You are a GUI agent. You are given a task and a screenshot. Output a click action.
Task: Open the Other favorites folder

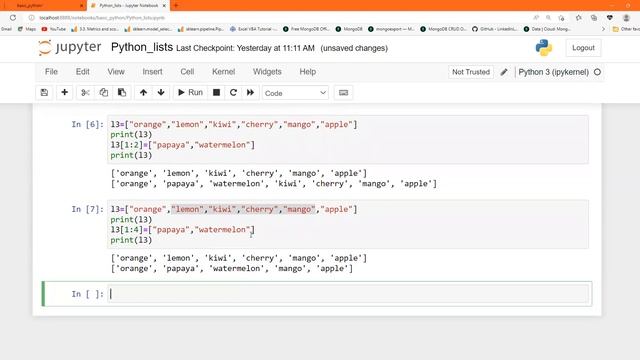[x=626, y=29]
